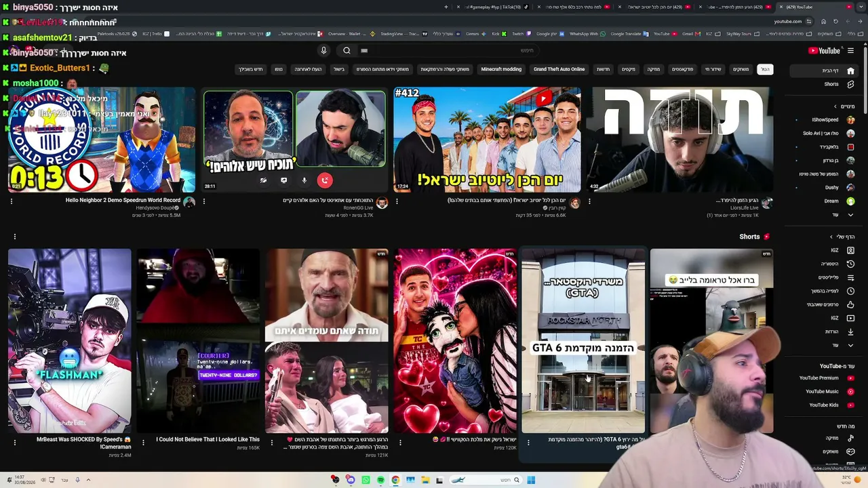Select the מיקסים filter chip
Viewport: 868px width, 488px height.
(629, 69)
